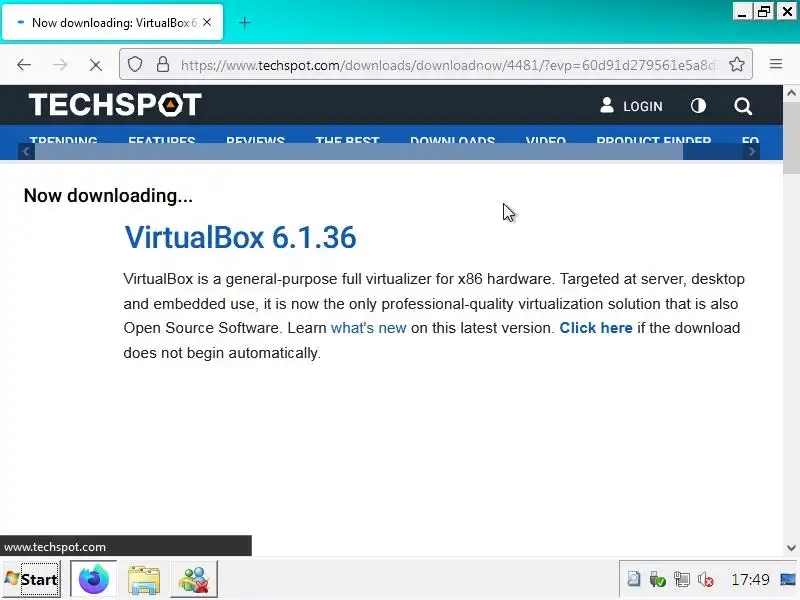Click the first system tray document icon
This screenshot has width=800, height=600.
[x=634, y=579]
